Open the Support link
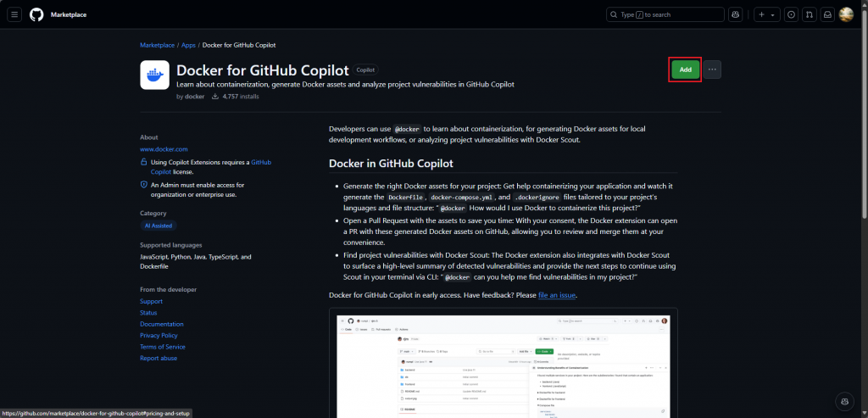The height and width of the screenshot is (418, 868). (151, 302)
